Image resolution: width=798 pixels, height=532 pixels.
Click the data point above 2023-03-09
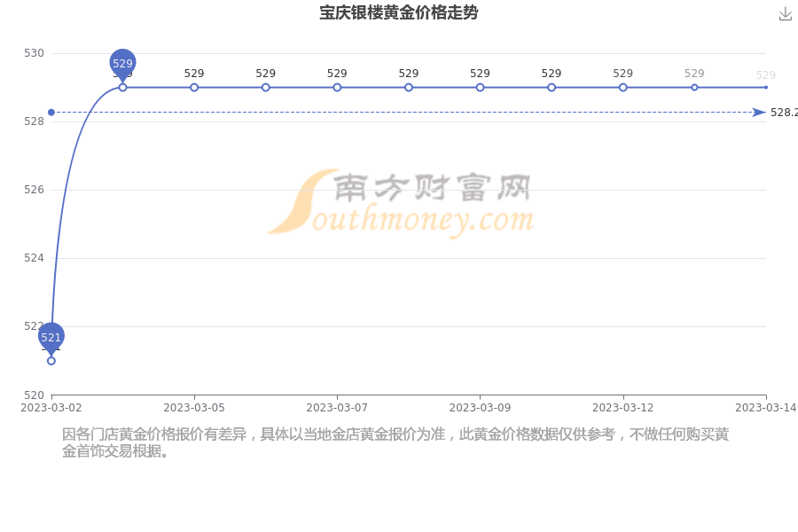click(480, 88)
